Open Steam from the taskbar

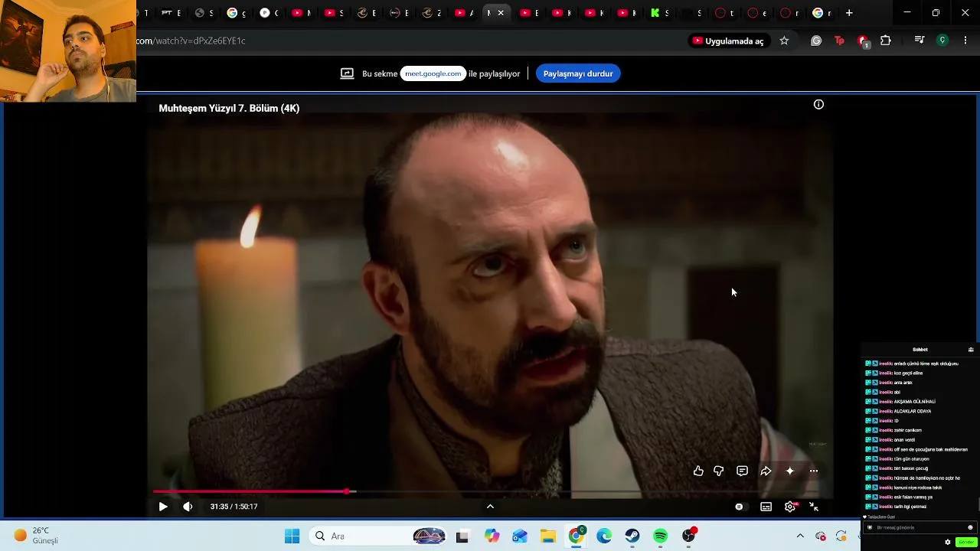tap(632, 536)
